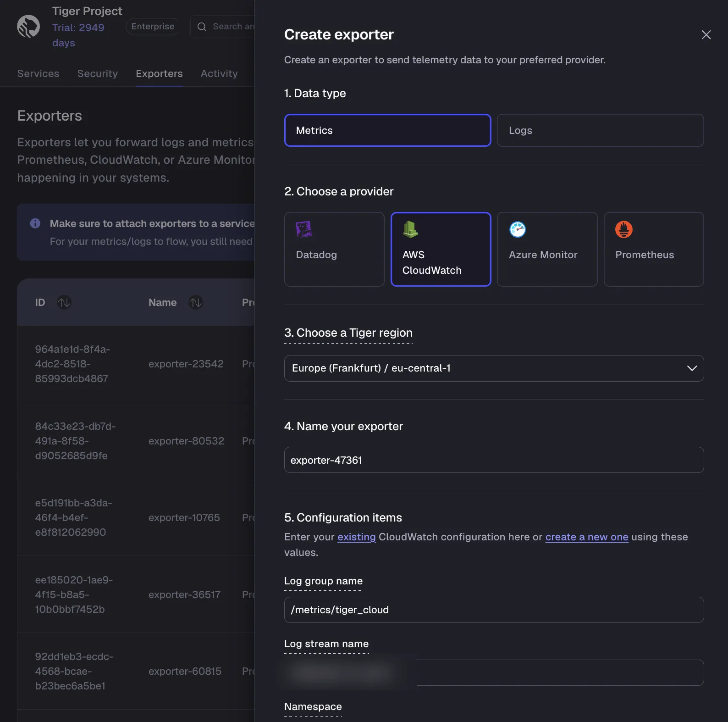The image size is (728, 722).
Task: Open the Security tab
Action: 97,74
